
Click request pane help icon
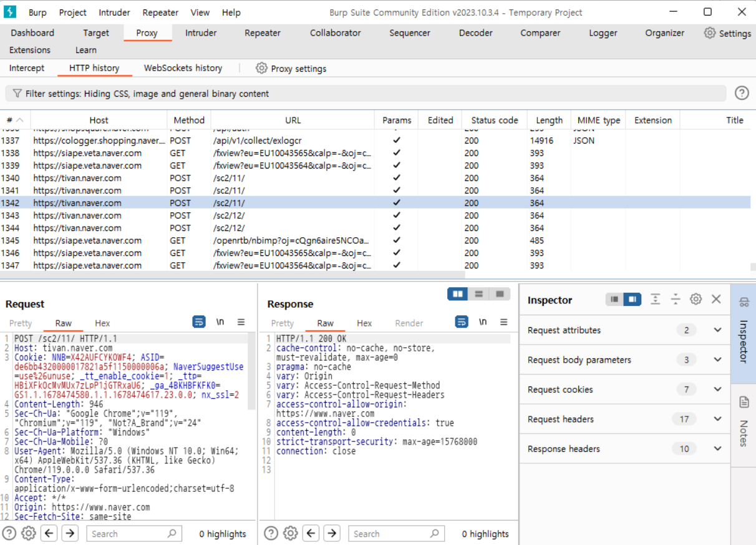(9, 533)
